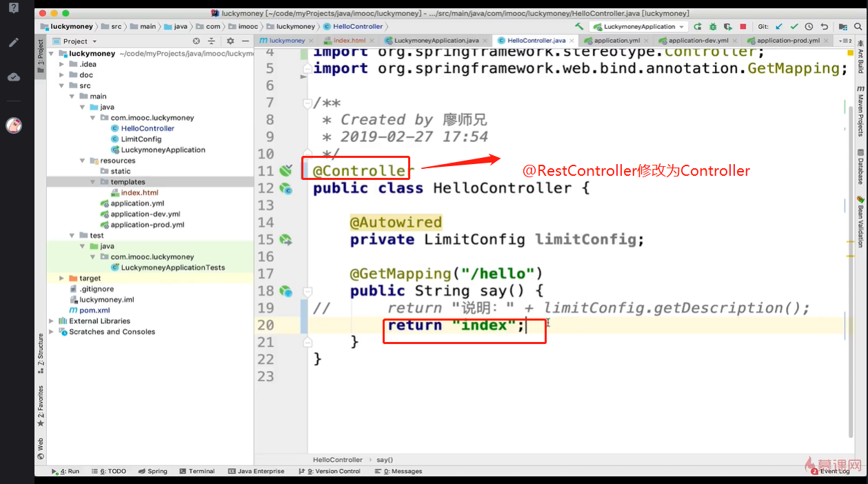
Task: Toggle the Maven Projects tool window button
Action: pos(860,110)
